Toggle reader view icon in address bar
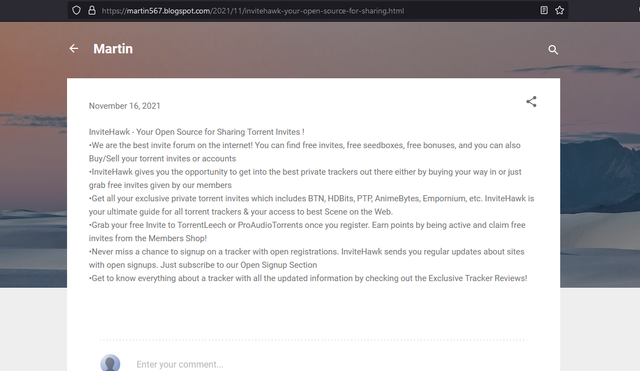 tap(544, 11)
